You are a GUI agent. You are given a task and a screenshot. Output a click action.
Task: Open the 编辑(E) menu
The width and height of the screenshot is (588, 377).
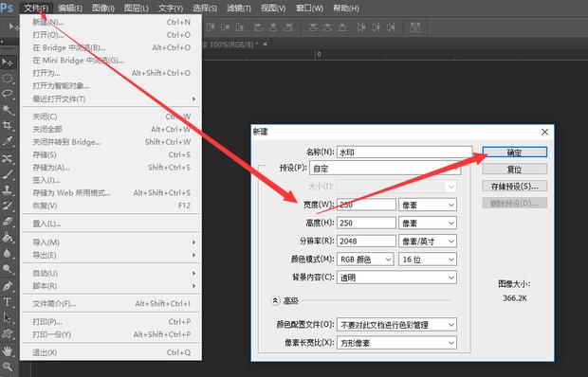pos(70,8)
